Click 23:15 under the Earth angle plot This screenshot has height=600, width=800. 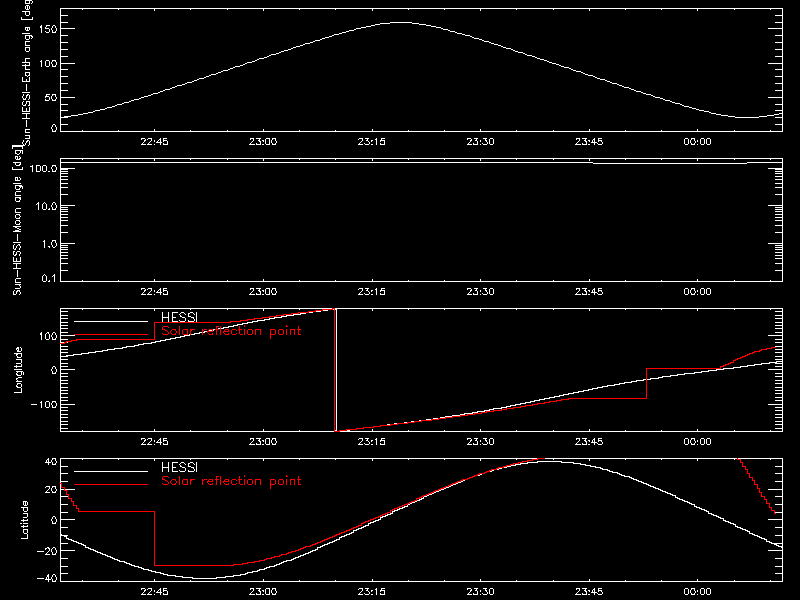pyautogui.click(x=371, y=142)
